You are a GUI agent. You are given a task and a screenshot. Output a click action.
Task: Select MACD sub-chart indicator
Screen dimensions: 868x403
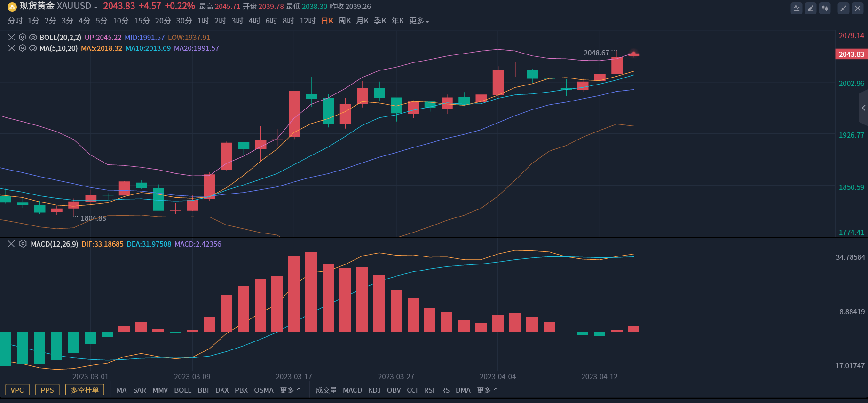(x=353, y=390)
